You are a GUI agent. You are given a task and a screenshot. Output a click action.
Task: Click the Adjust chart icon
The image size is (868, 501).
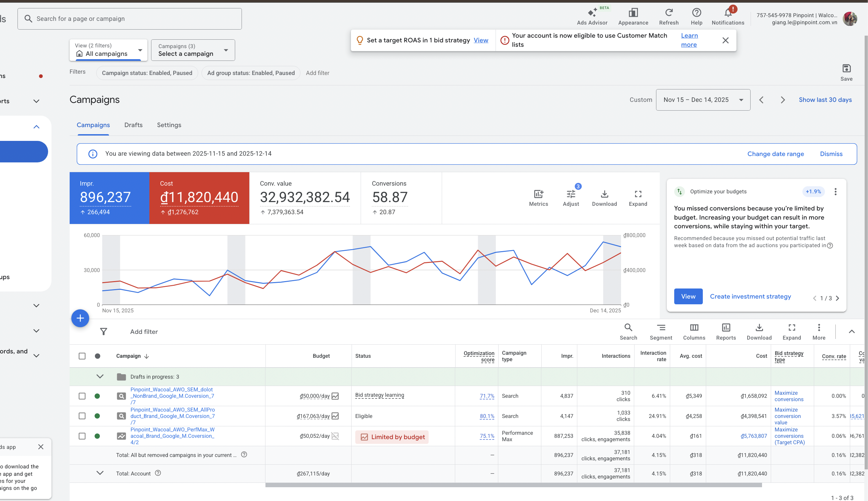(571, 194)
